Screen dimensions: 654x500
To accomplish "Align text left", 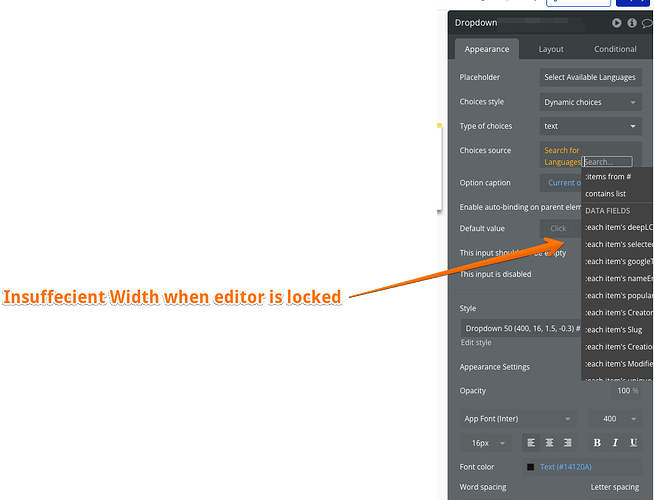I will [x=531, y=443].
